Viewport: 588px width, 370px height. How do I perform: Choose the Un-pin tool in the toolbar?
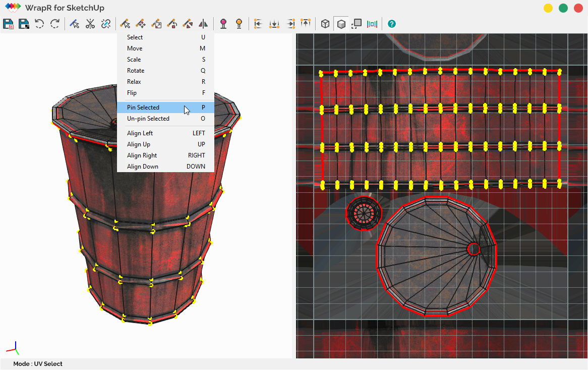(x=239, y=23)
